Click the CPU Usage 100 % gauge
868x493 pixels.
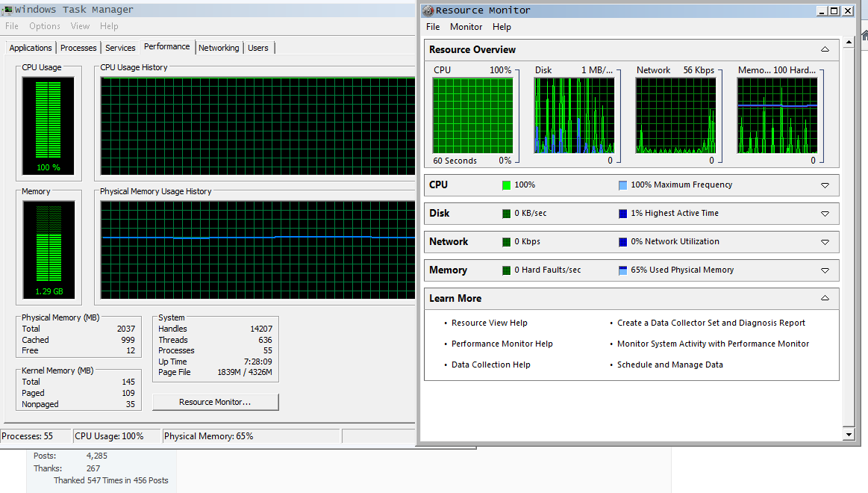click(49, 125)
